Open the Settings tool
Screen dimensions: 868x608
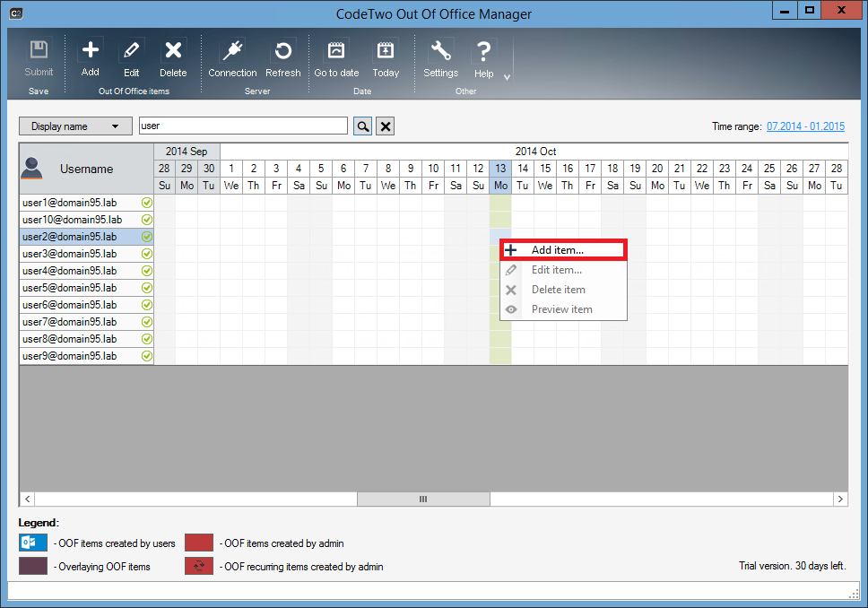(x=440, y=57)
